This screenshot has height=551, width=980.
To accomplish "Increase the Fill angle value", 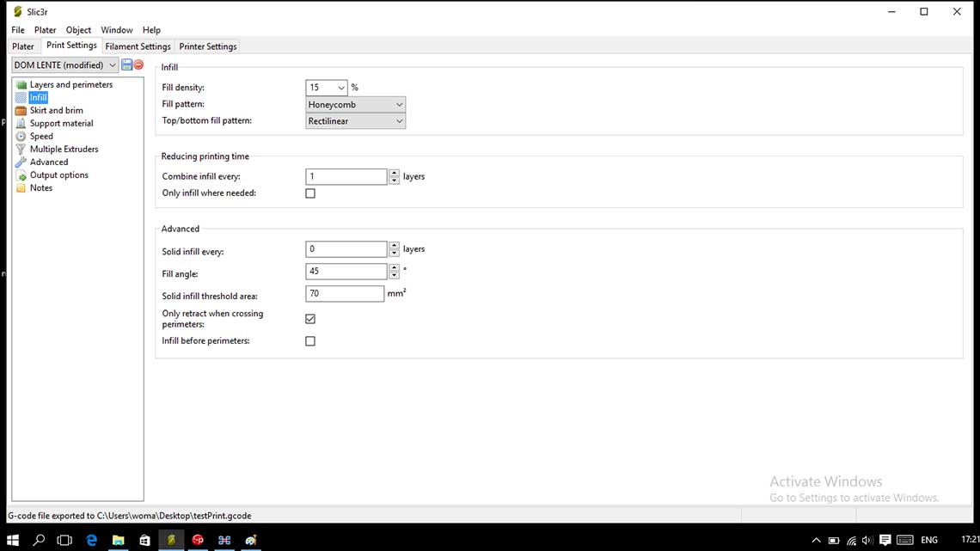I will coord(394,267).
